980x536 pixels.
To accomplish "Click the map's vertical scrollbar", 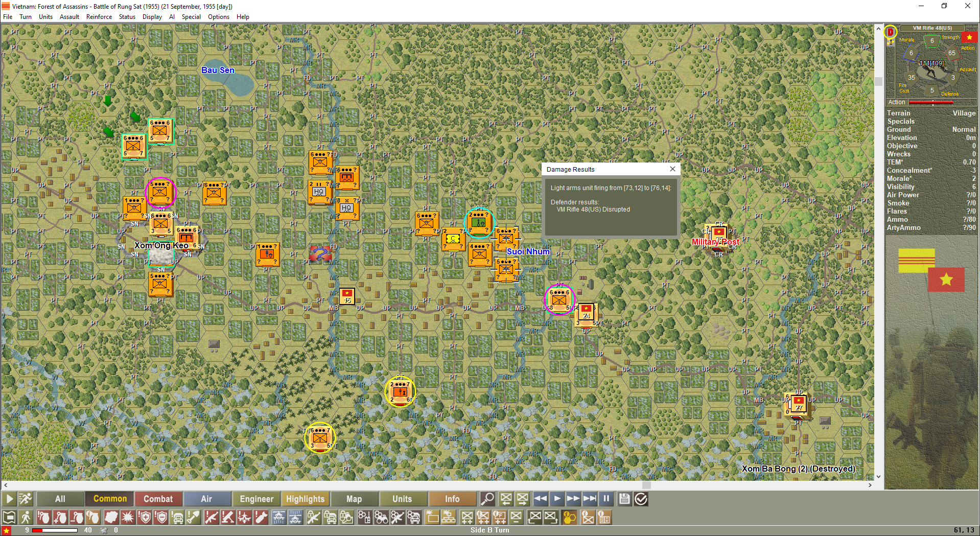I will (878, 252).
